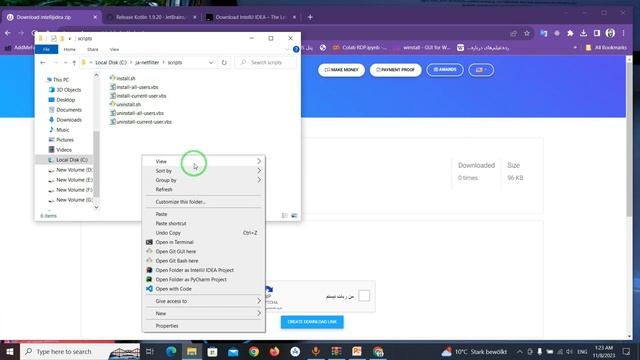Select Open with Code
This screenshot has height=360, width=640.
(x=204, y=289)
